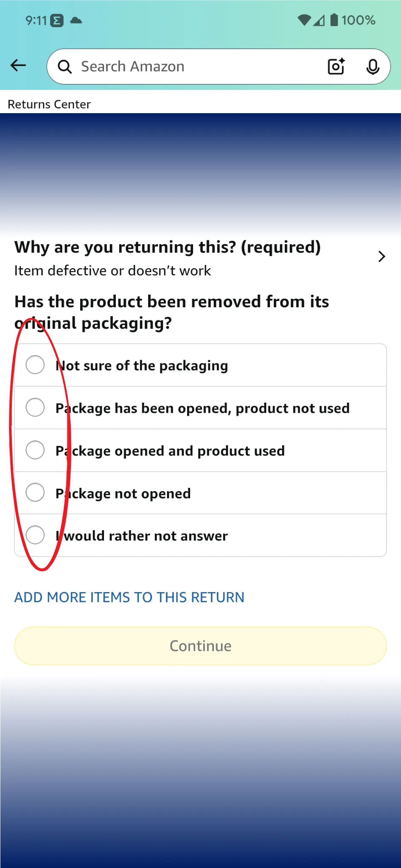This screenshot has width=401, height=868.
Task: Tap the Wi-Fi status icon
Action: click(304, 20)
